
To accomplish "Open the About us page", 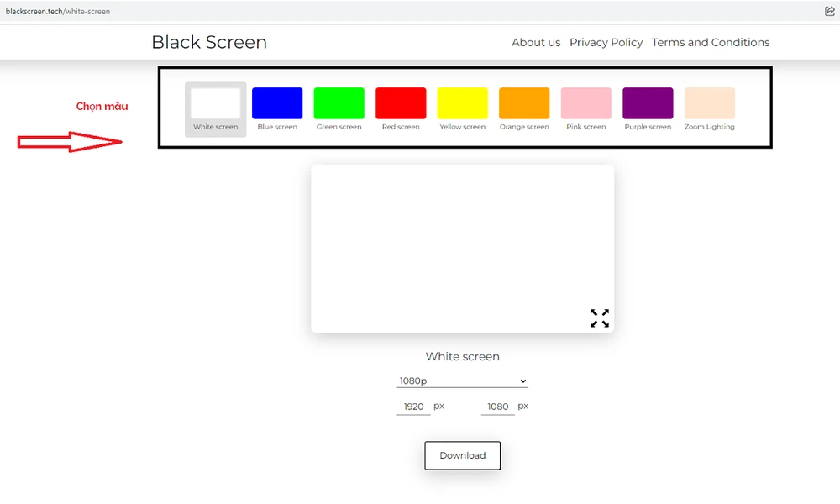I will [x=536, y=42].
